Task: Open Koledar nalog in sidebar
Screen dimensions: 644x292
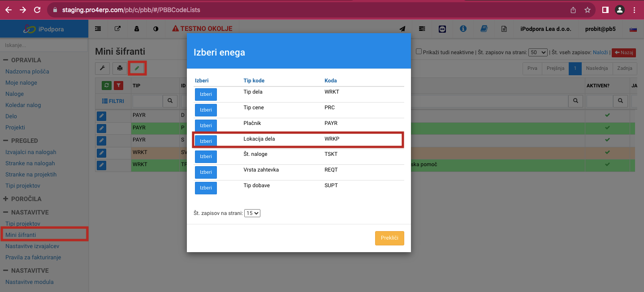Action: tap(23, 105)
